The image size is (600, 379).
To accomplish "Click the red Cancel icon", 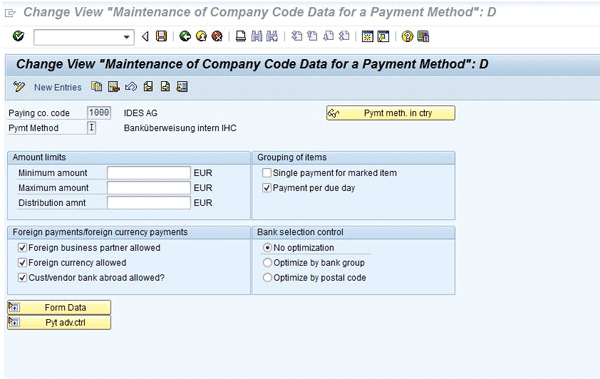I will click(x=217, y=36).
